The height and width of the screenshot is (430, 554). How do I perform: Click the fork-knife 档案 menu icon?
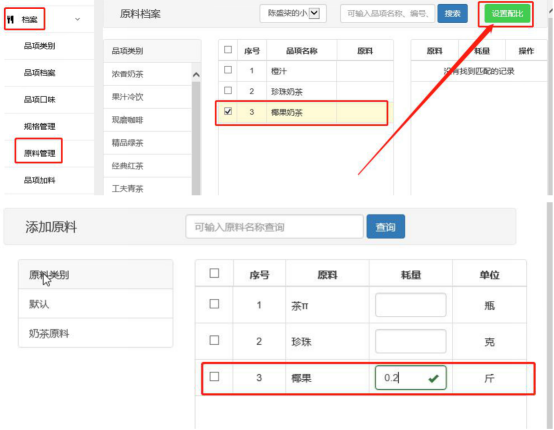coord(11,19)
